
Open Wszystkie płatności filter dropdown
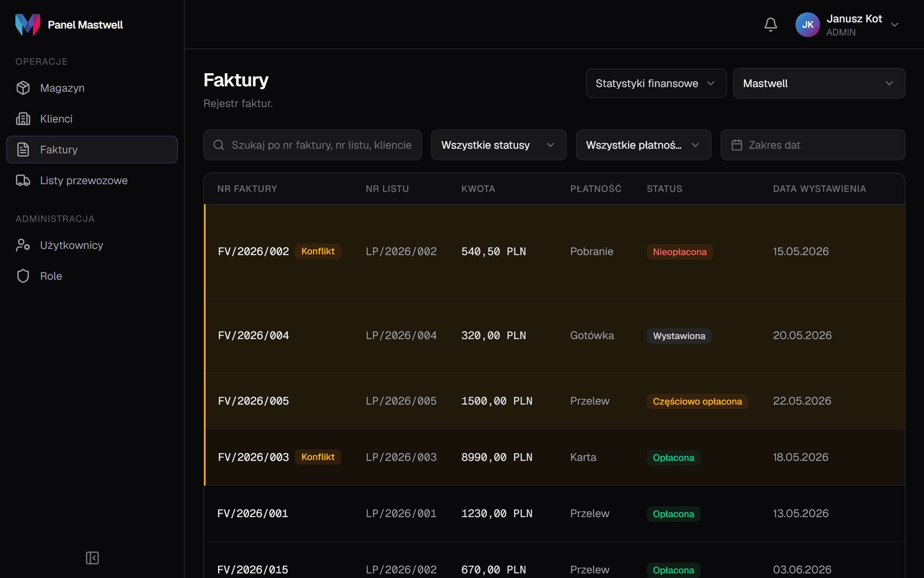[643, 145]
